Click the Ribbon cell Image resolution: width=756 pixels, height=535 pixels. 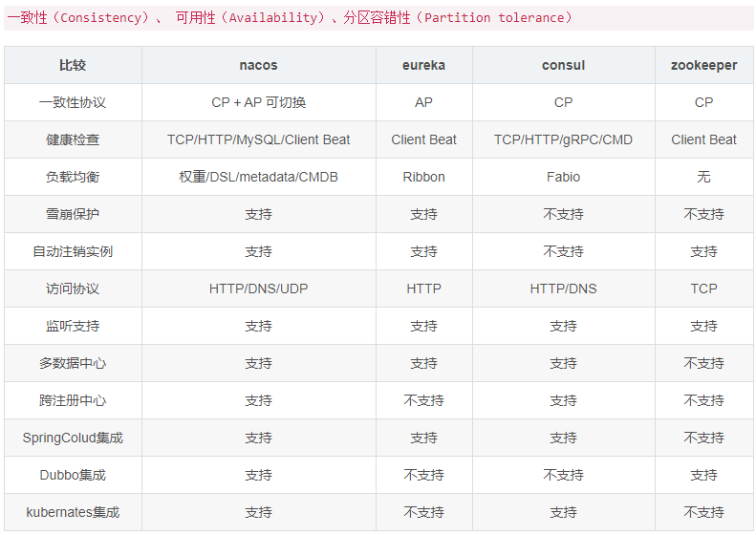423,177
